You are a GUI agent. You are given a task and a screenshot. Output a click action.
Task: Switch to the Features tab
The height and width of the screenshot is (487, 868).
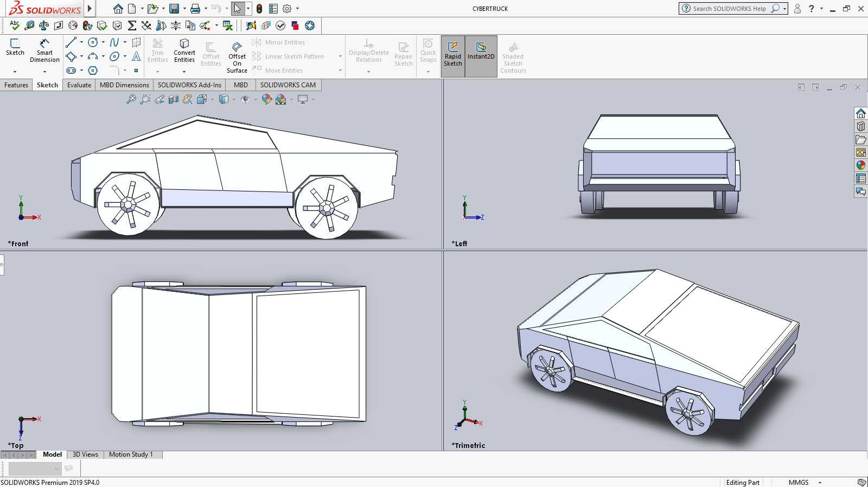16,85
